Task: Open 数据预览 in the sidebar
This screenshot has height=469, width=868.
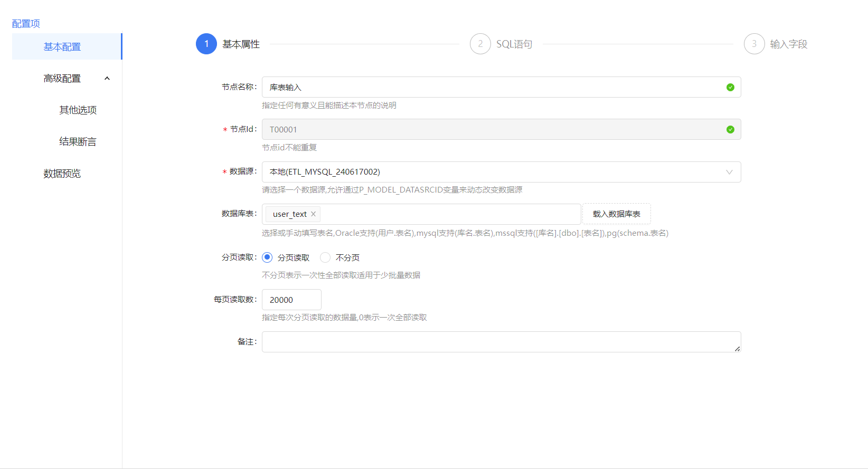Action: [62, 173]
